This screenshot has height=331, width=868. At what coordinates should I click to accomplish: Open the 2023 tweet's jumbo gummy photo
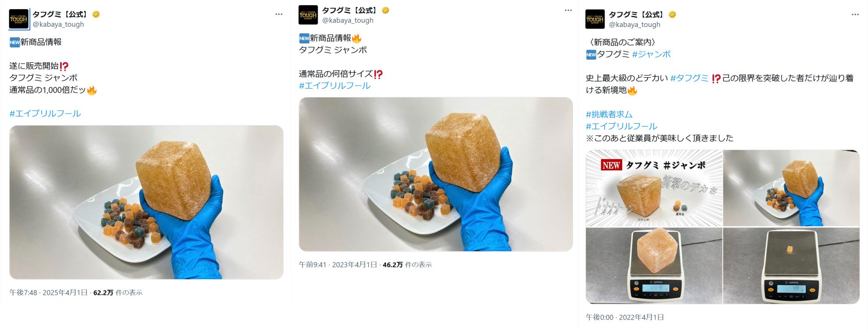435,174
